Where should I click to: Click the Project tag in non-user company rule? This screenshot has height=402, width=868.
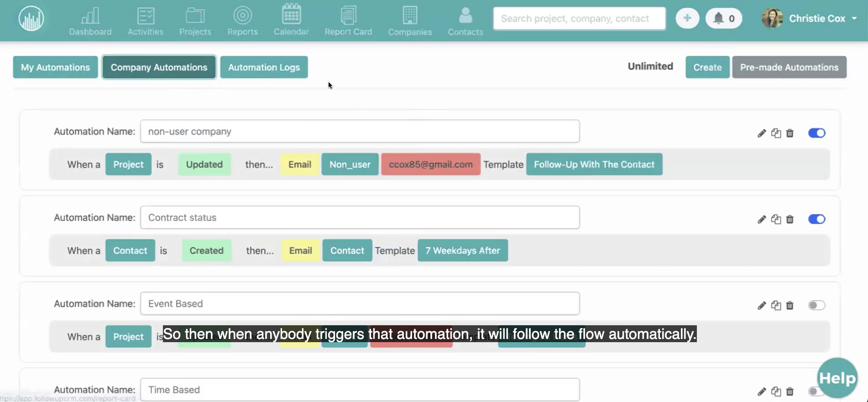click(128, 164)
